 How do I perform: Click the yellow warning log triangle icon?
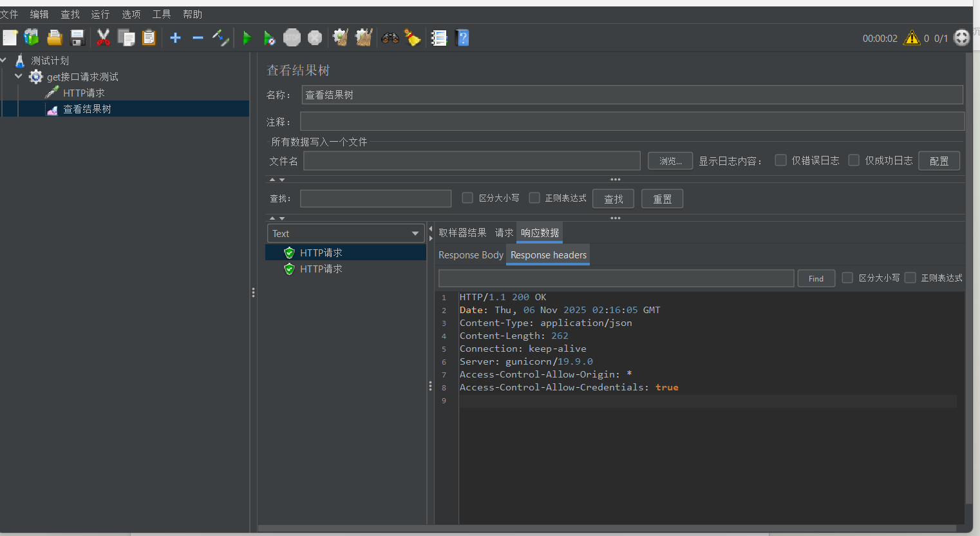pos(912,38)
